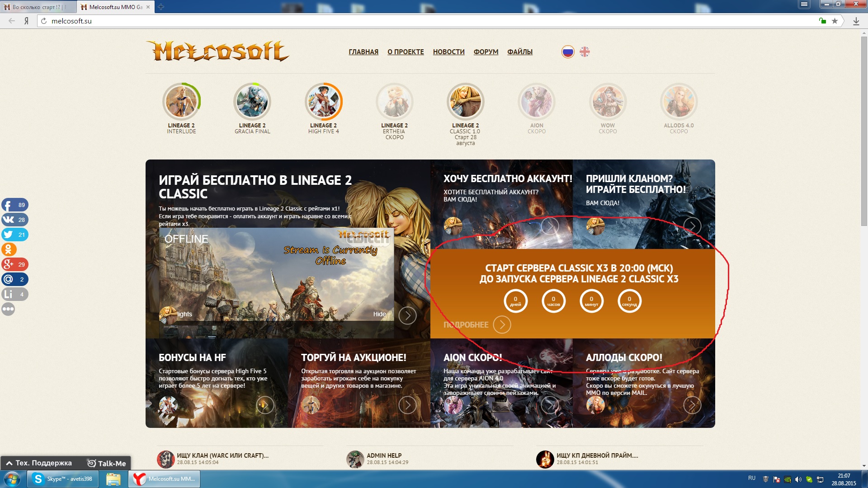
Task: Bookmark page with star icon
Action: pyautogui.click(x=835, y=21)
